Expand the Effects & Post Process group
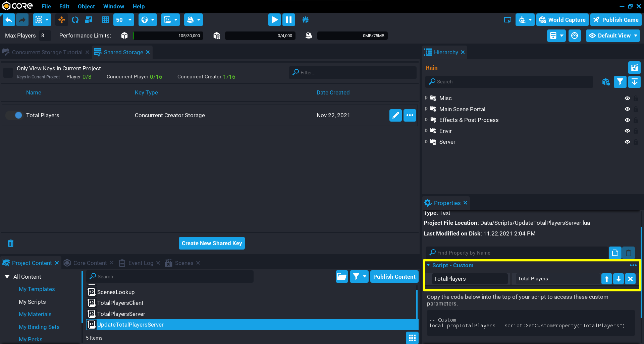Screen dimensions: 644x344 [x=426, y=120]
